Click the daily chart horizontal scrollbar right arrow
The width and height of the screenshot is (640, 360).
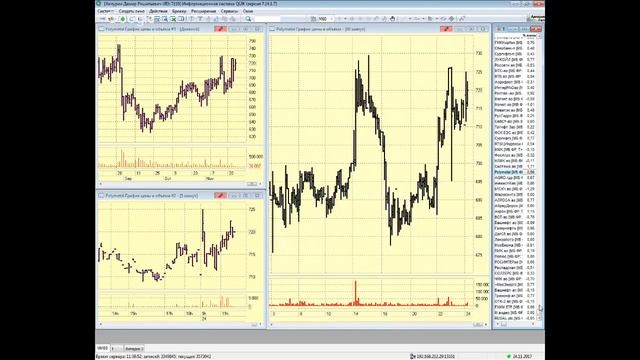[260, 184]
